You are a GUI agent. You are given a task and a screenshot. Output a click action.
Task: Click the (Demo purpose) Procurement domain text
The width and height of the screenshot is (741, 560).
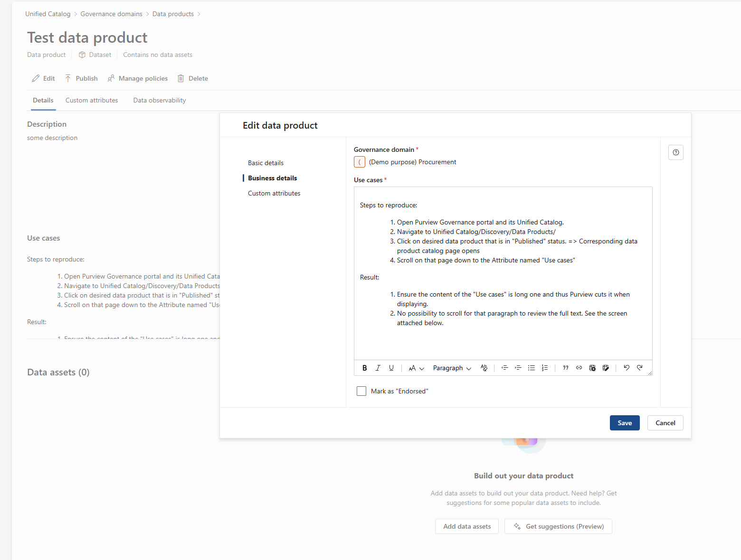(x=412, y=162)
